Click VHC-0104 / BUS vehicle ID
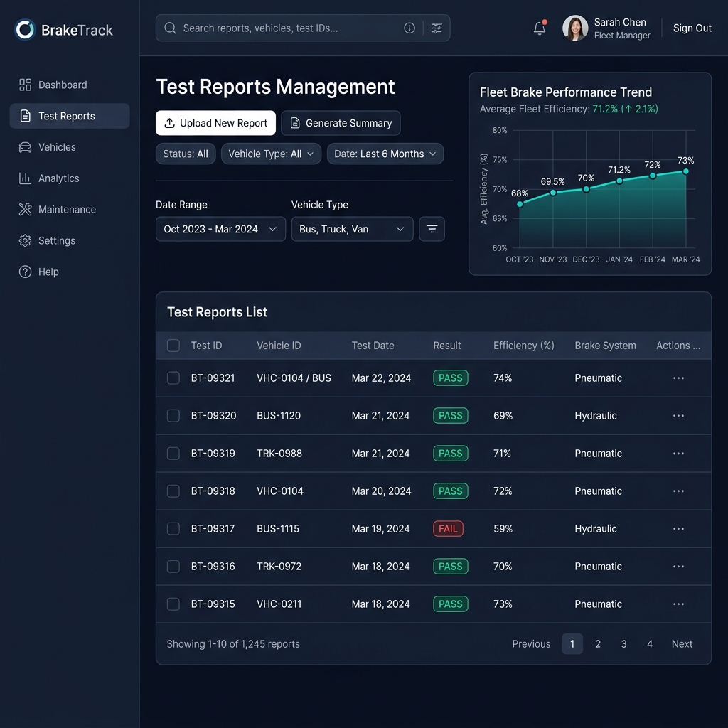Viewport: 728px width, 728px height. 294,378
